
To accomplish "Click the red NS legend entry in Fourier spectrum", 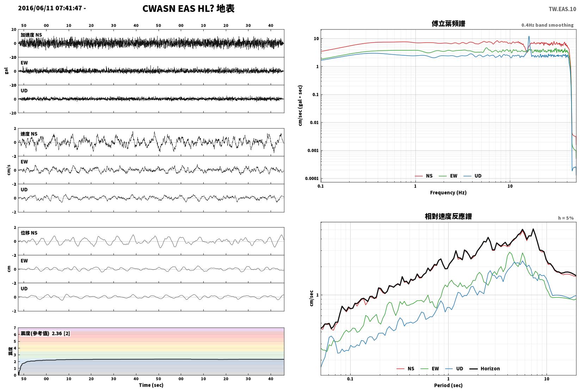I will pyautogui.click(x=424, y=176).
